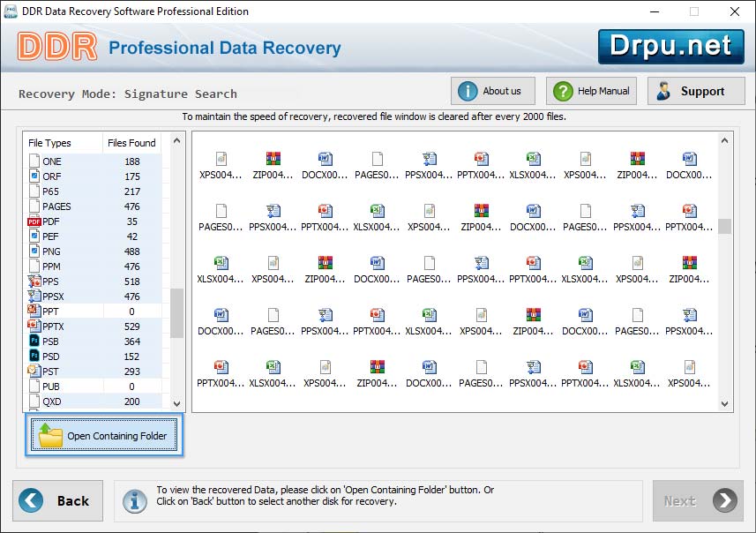Click file types list scroll-down arrow

point(177,403)
